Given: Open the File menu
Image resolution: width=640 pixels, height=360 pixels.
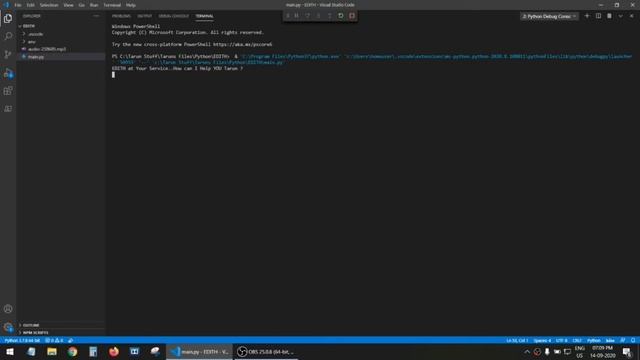Looking at the screenshot, I should (18, 5).
